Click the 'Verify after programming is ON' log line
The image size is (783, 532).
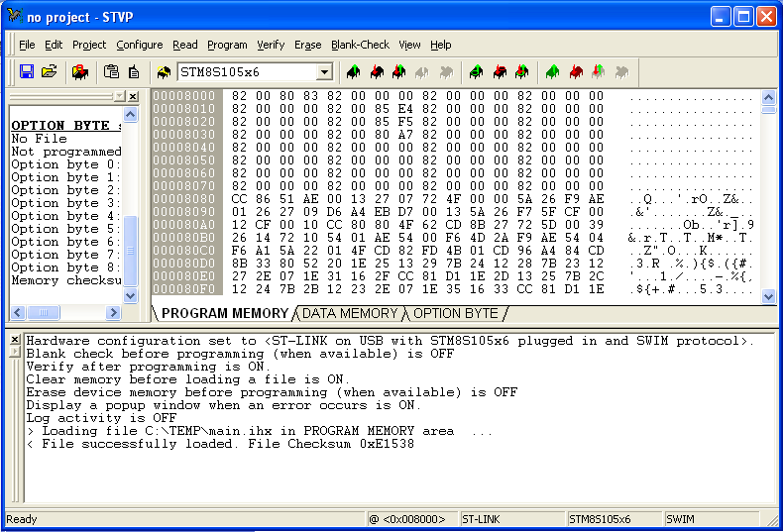tap(148, 367)
